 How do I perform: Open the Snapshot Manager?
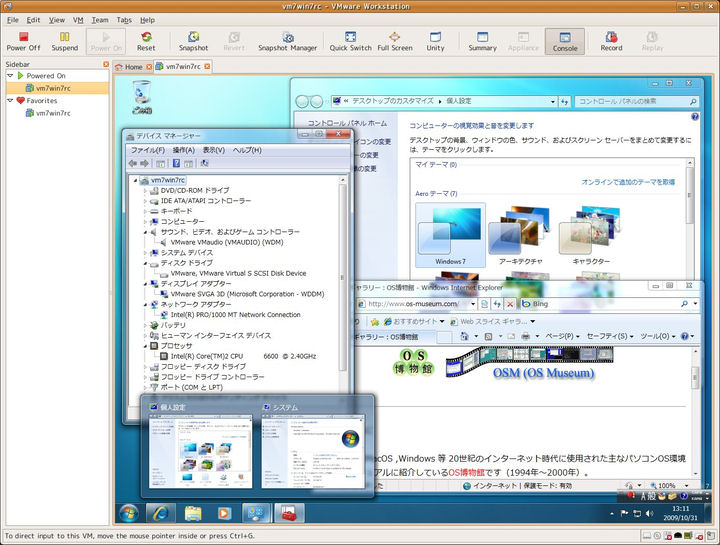[287, 41]
